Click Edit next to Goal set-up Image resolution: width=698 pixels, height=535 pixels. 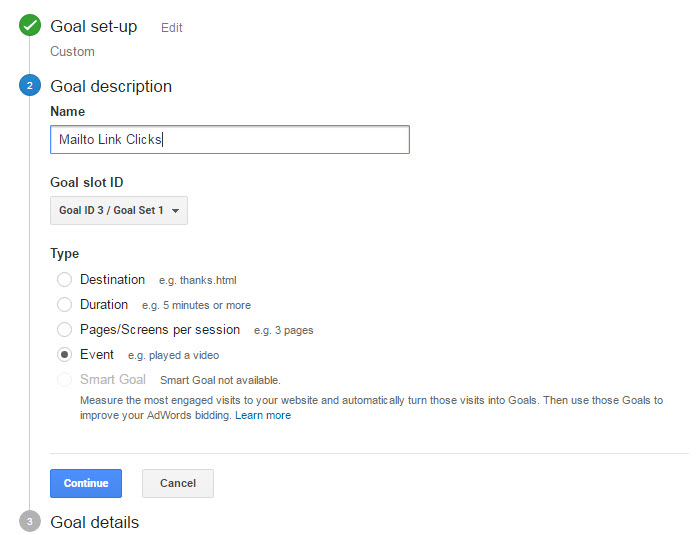[x=172, y=28]
